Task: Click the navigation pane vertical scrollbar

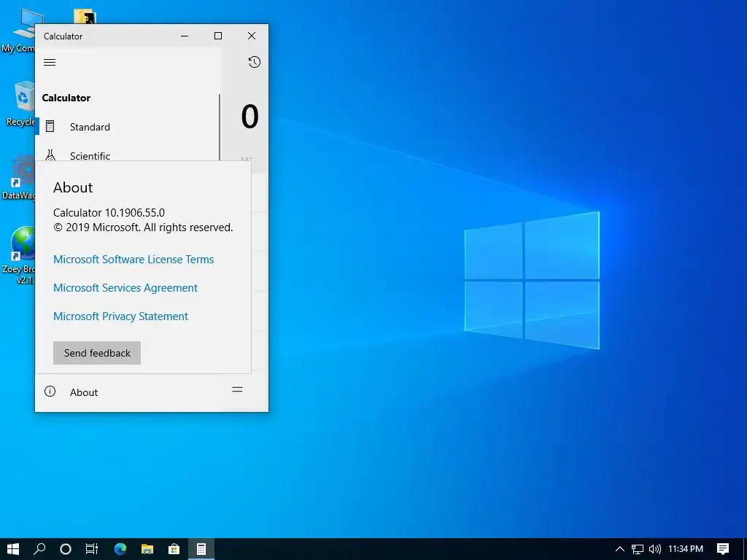Action: [220, 127]
